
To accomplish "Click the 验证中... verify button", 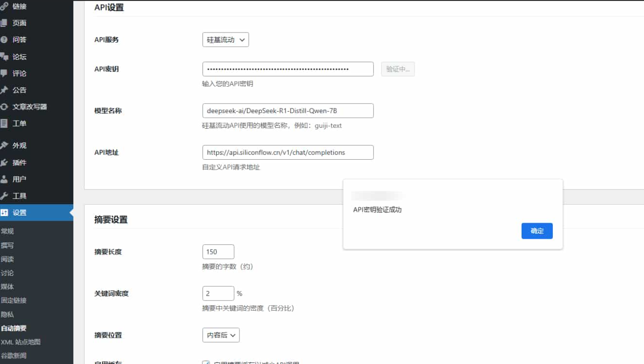I will click(x=397, y=69).
